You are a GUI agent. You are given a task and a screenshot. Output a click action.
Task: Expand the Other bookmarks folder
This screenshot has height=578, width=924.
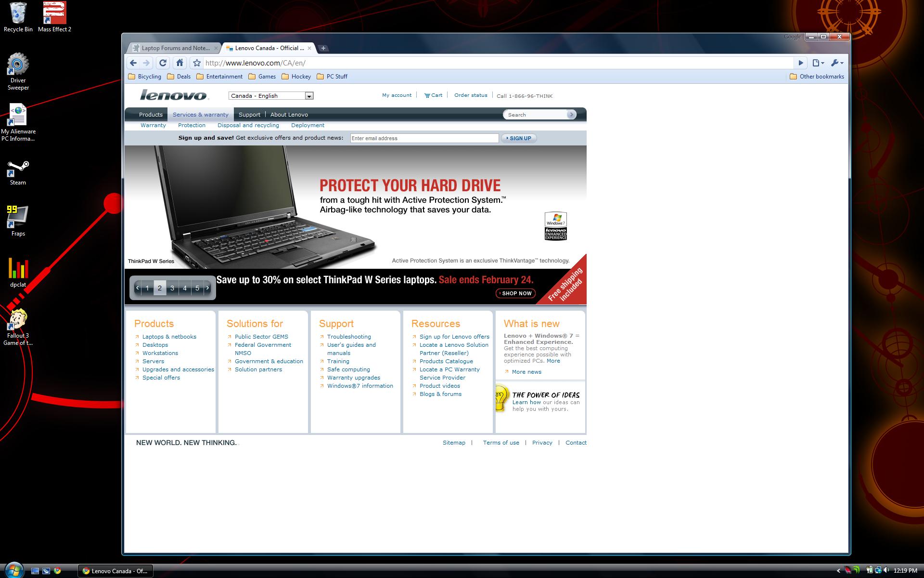click(817, 77)
